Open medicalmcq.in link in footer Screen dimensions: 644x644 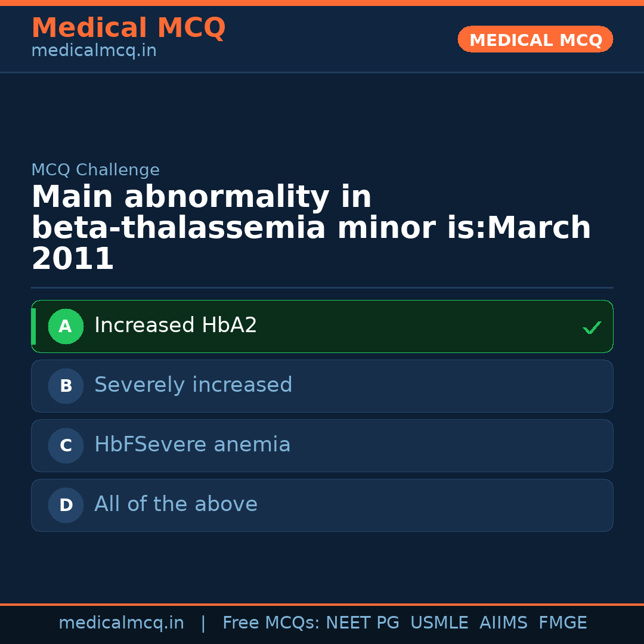click(121, 623)
